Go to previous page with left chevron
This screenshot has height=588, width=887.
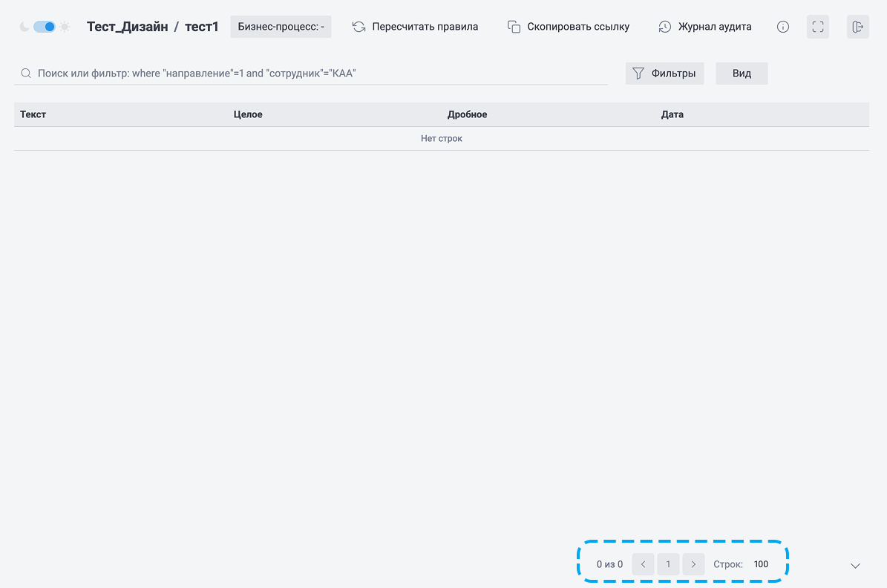(644, 564)
